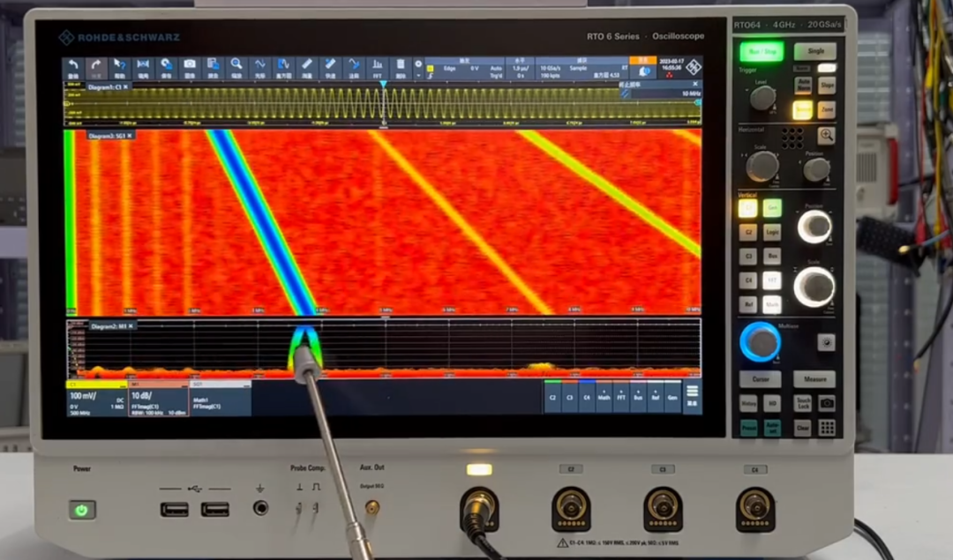
Task: Push the Single acquisition key
Action: [x=815, y=51]
